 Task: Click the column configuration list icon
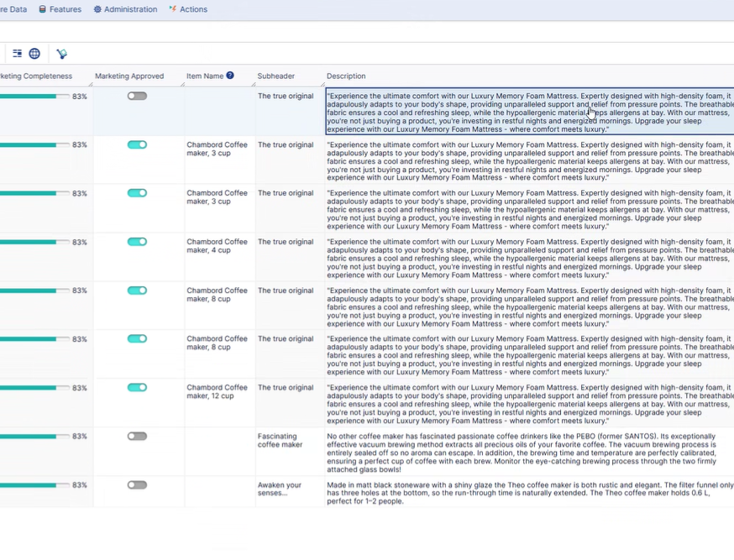coord(17,54)
